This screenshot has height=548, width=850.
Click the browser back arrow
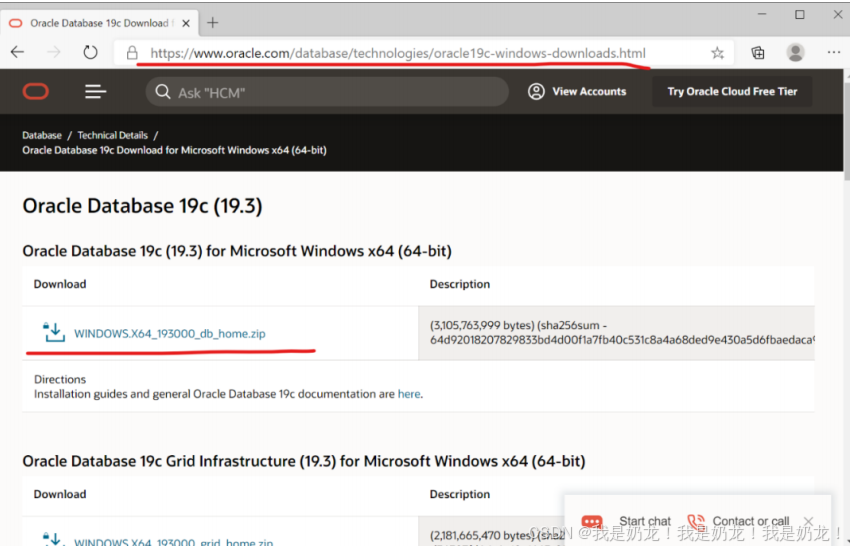(17, 52)
